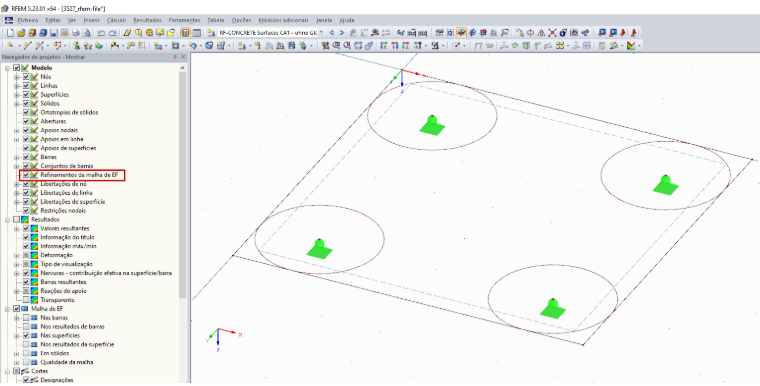Close the project navigator panel
Viewport: 760px width, 386px height.
point(183,57)
